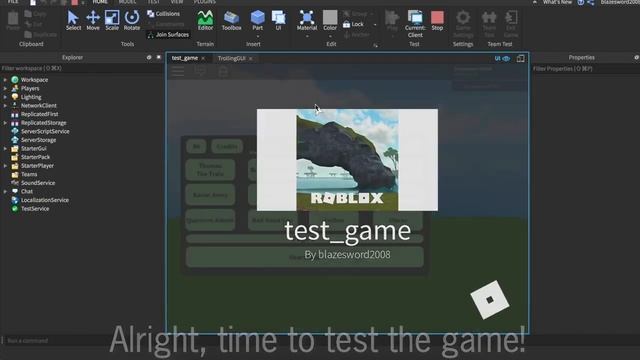640x360 pixels.
Task: Insert a new Part
Action: (x=258, y=20)
